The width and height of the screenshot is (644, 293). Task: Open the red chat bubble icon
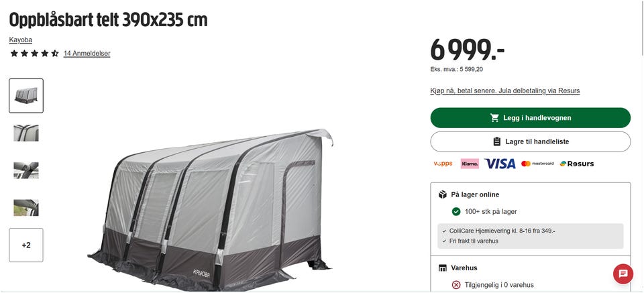[623, 274]
